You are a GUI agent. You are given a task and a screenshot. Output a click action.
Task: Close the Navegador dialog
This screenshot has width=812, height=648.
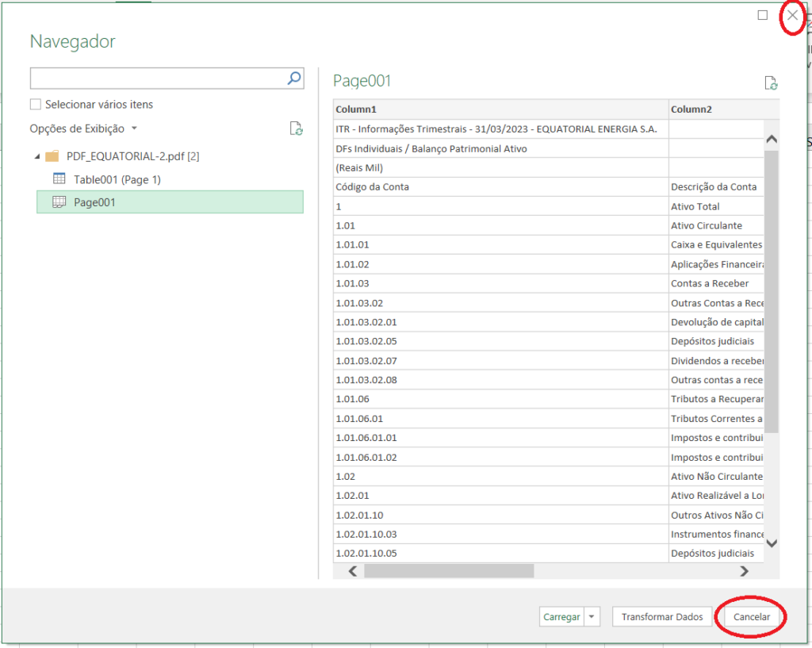(792, 15)
